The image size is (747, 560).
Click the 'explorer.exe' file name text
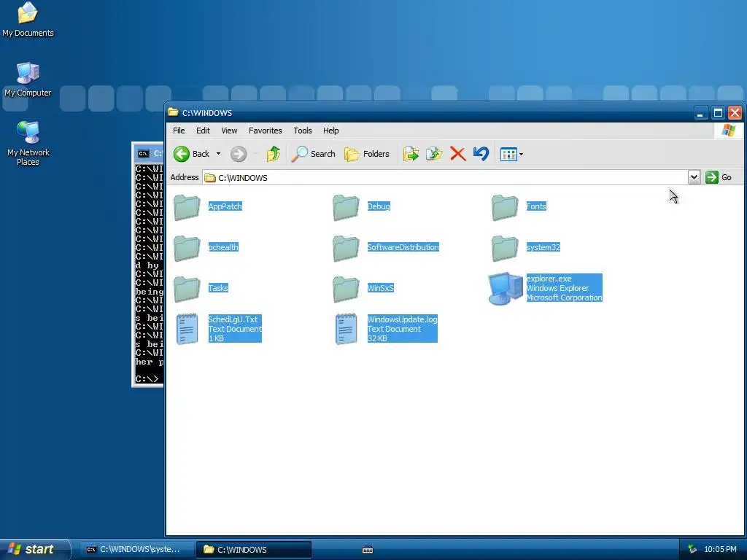[x=549, y=279]
